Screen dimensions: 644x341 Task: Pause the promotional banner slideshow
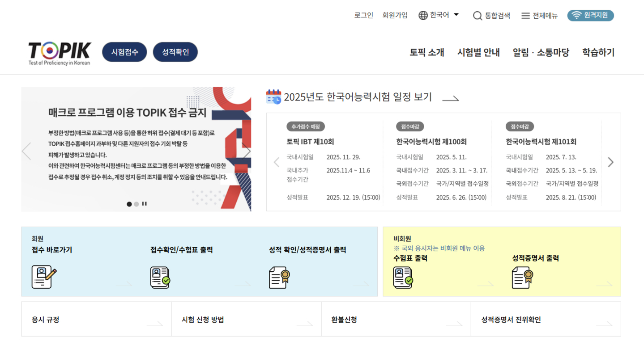pyautogui.click(x=144, y=204)
